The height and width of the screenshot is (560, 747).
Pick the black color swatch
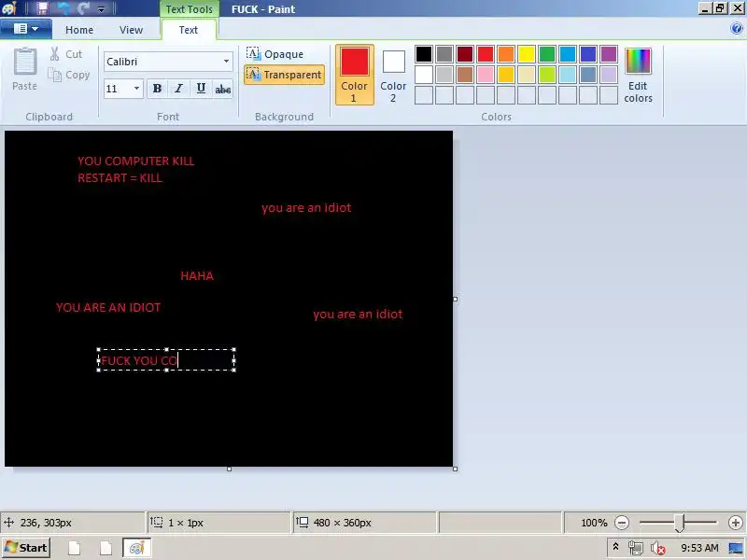[x=424, y=54]
